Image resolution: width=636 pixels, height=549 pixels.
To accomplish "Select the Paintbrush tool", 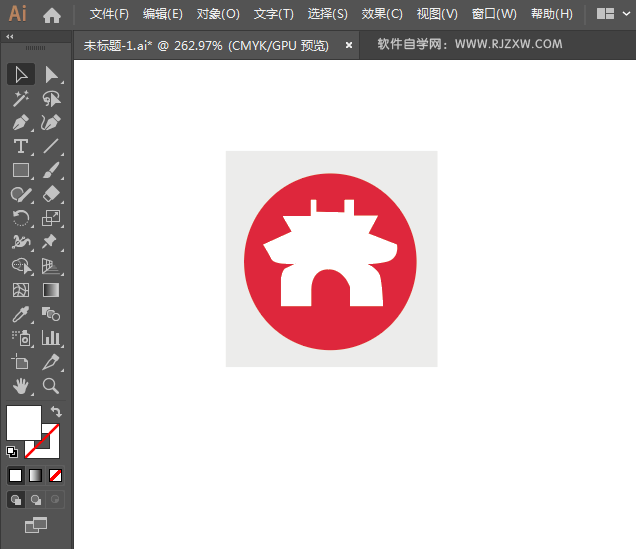I will pos(51,170).
